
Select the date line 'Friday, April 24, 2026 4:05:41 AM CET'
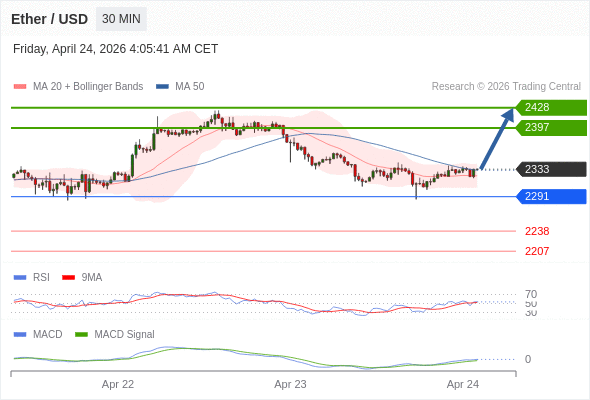click(116, 49)
